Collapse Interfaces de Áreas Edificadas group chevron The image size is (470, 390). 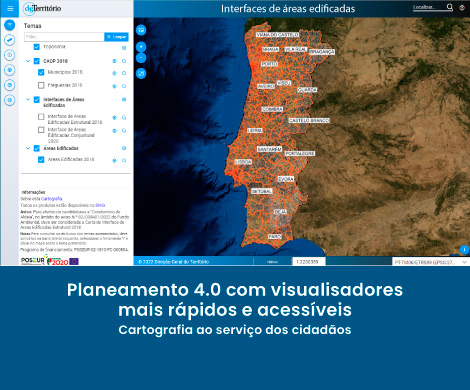[x=28, y=99]
